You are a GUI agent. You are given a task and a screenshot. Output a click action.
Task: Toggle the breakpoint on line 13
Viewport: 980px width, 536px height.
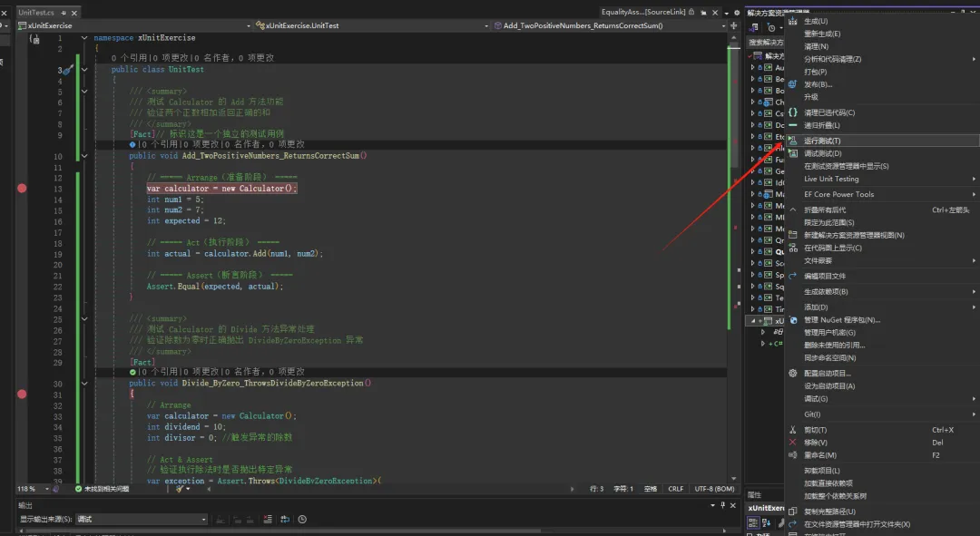coord(22,188)
